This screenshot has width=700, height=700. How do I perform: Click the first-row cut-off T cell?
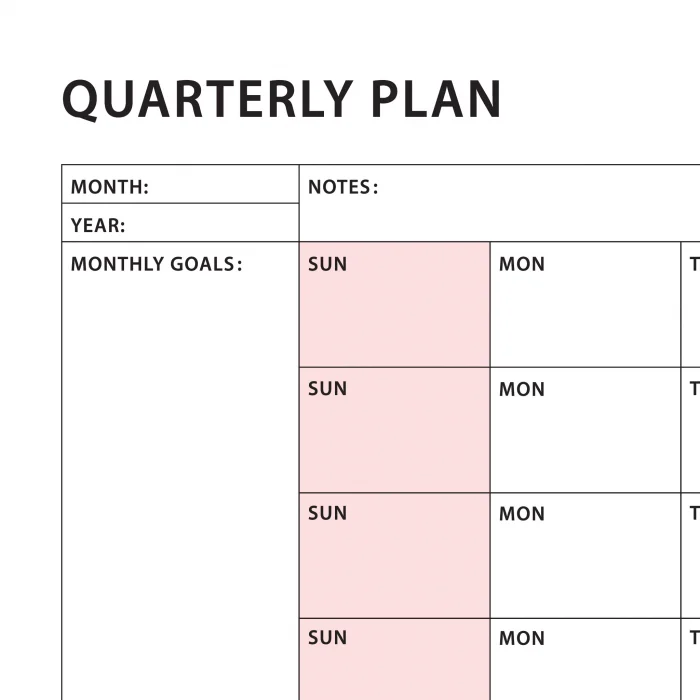tap(692, 312)
